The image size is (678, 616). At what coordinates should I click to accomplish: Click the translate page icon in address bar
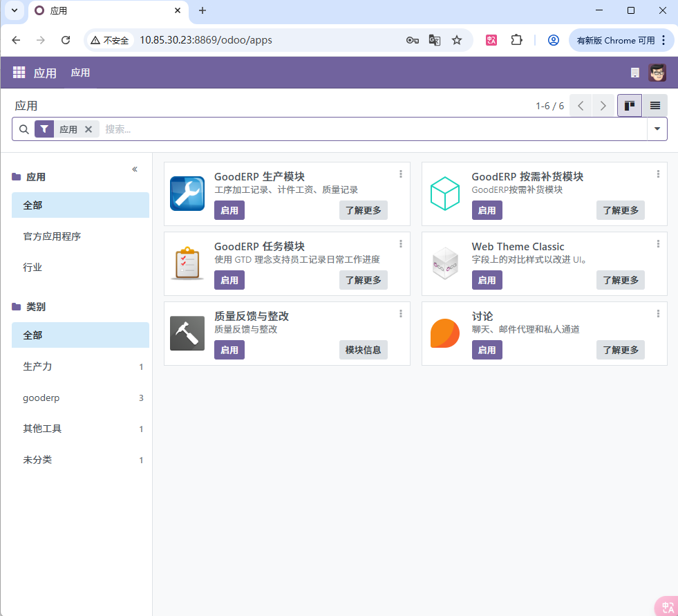click(435, 40)
